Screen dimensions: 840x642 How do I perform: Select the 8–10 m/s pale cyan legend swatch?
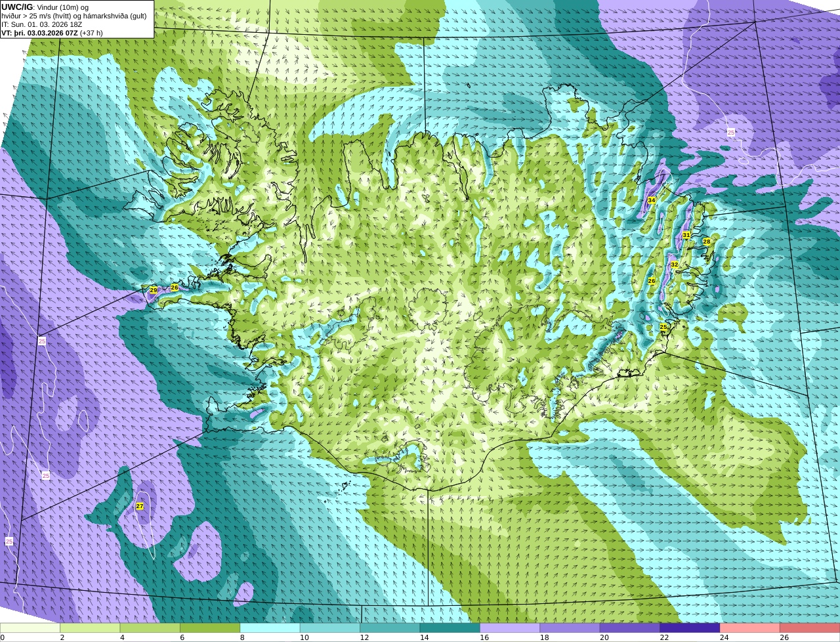(270, 628)
